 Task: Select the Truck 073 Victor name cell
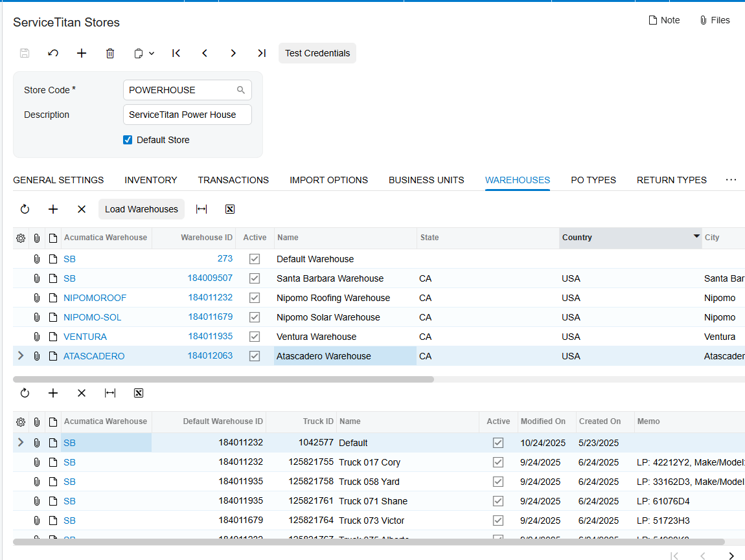click(x=407, y=521)
